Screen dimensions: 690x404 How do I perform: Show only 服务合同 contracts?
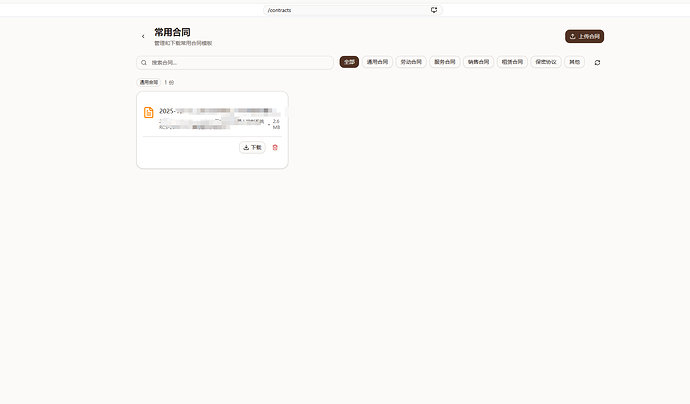pos(444,62)
